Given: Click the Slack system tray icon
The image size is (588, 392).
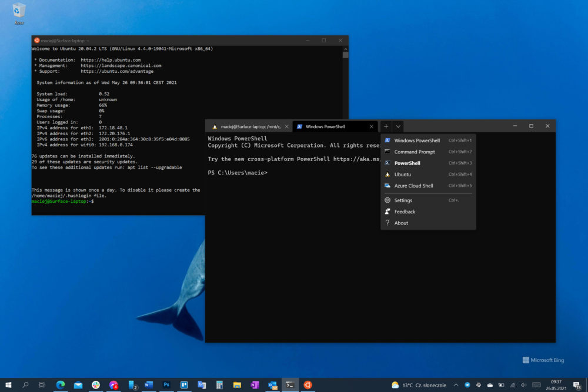Looking at the screenshot, I should coord(479,385).
